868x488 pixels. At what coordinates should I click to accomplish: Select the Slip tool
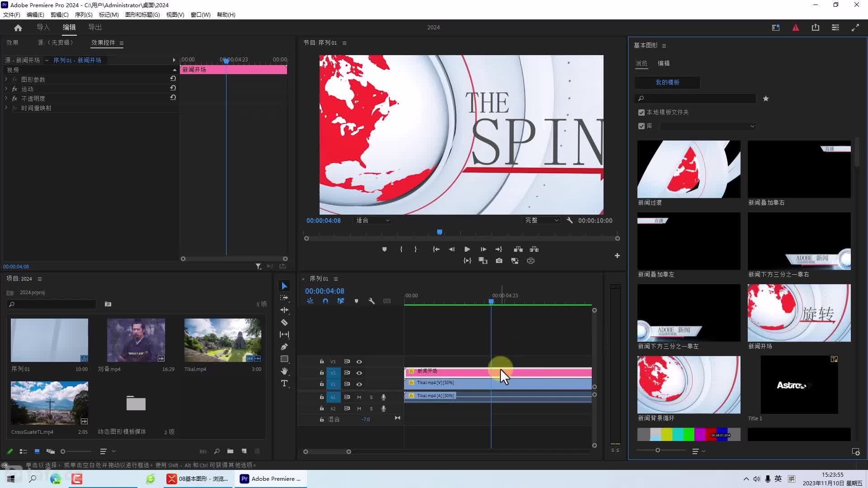pyautogui.click(x=284, y=334)
